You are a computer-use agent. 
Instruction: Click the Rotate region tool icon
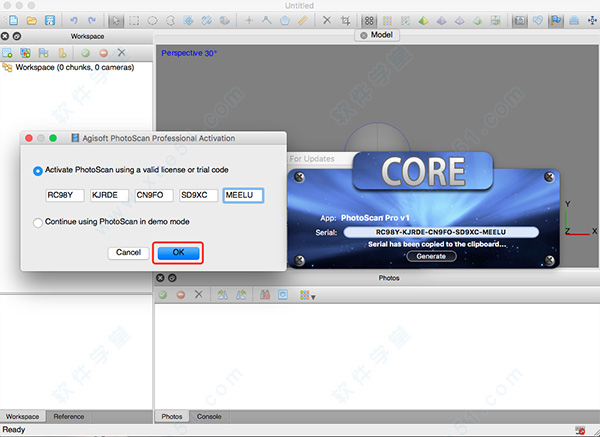pos(207,20)
